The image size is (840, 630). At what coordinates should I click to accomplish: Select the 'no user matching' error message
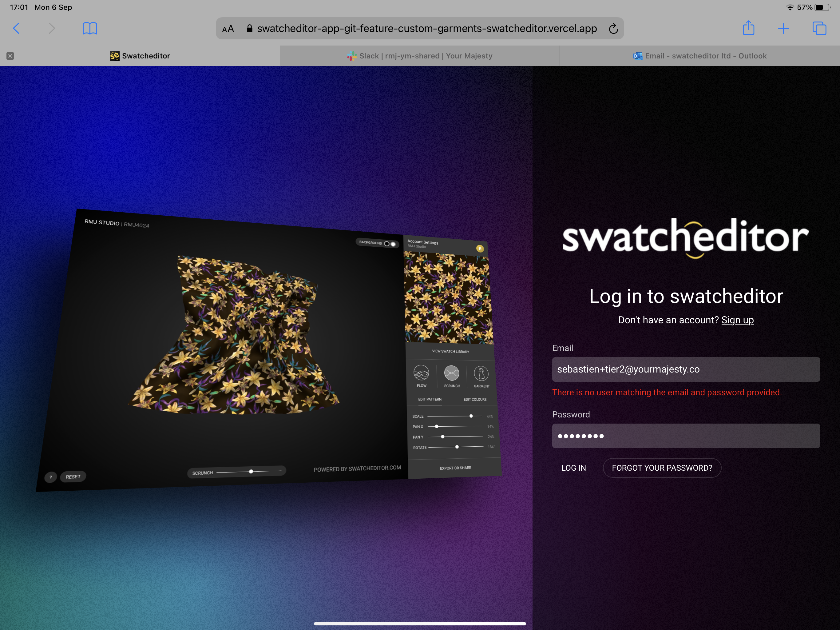667,392
